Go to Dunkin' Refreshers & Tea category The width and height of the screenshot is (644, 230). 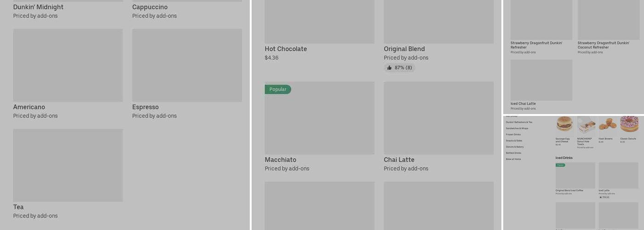click(x=519, y=122)
